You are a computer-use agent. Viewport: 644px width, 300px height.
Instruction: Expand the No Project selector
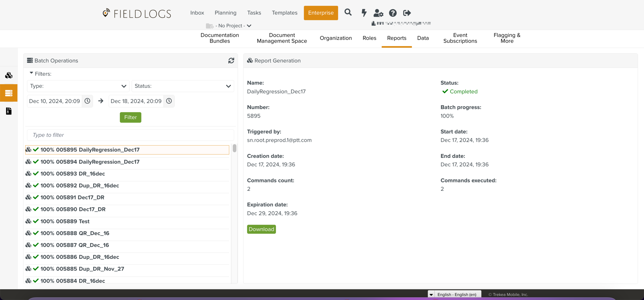coord(231,26)
